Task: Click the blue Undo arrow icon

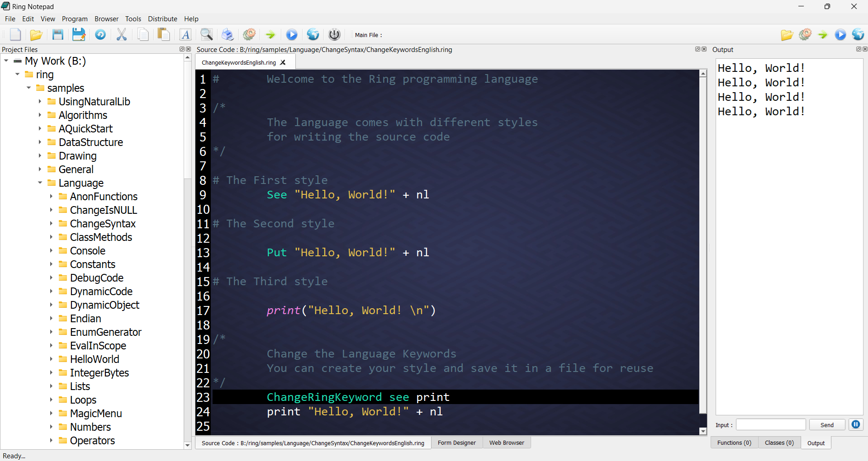Action: pyautogui.click(x=100, y=35)
